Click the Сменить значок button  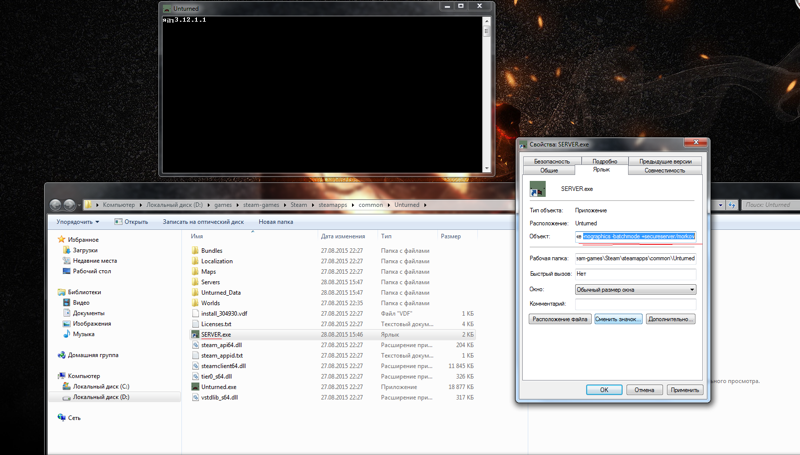pyautogui.click(x=618, y=319)
